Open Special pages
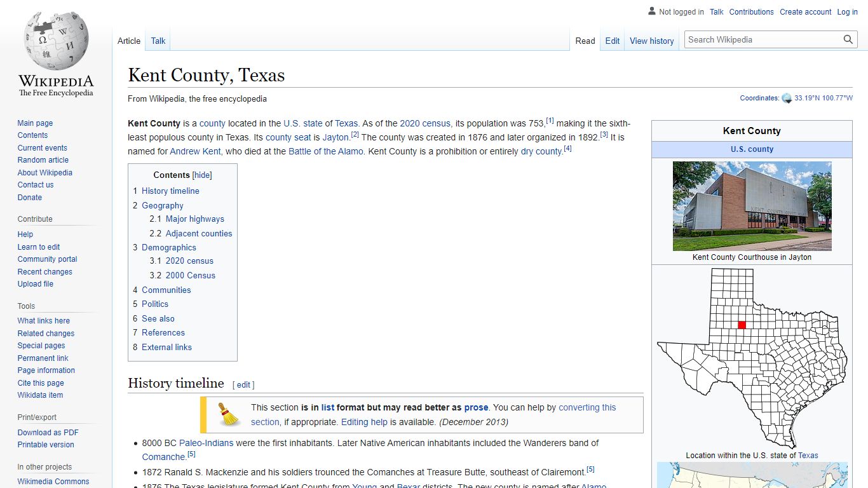The image size is (868, 488). pyautogui.click(x=41, y=346)
